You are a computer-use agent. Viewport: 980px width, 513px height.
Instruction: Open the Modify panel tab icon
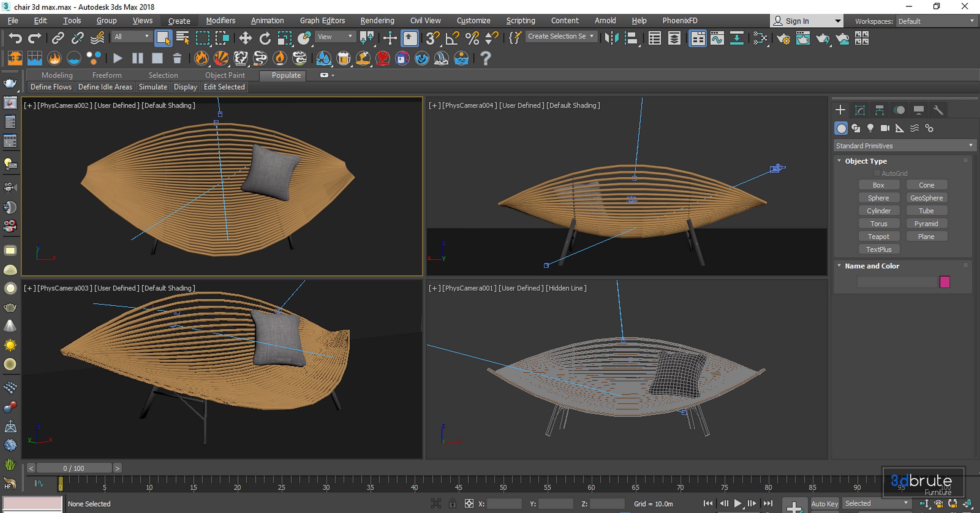pos(860,110)
